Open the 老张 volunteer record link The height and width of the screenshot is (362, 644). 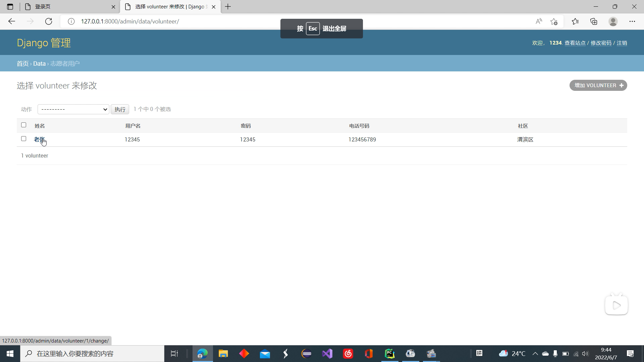(x=39, y=139)
